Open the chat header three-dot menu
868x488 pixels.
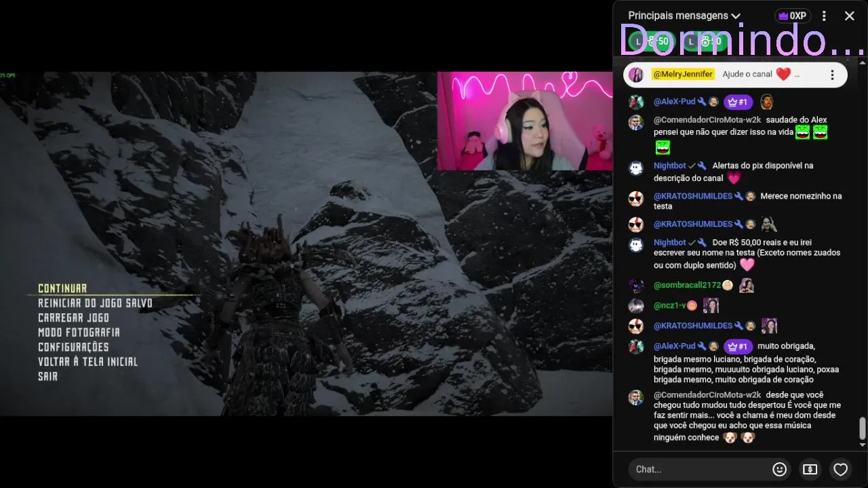824,16
